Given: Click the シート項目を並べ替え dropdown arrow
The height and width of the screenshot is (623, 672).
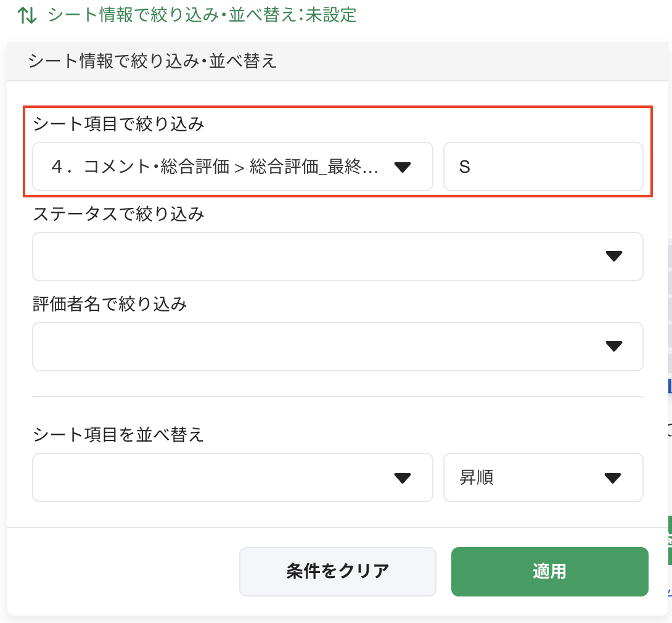Looking at the screenshot, I should pyautogui.click(x=402, y=478).
